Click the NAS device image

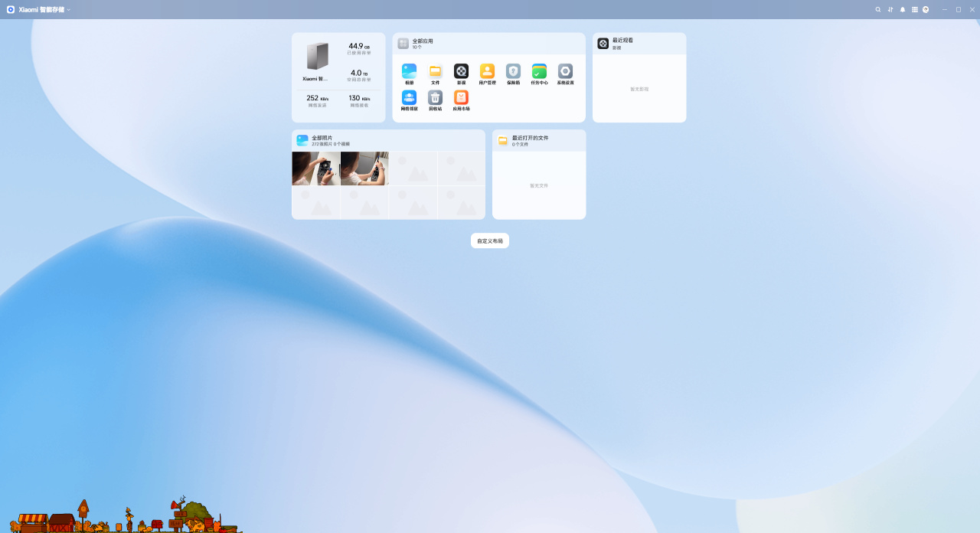317,57
